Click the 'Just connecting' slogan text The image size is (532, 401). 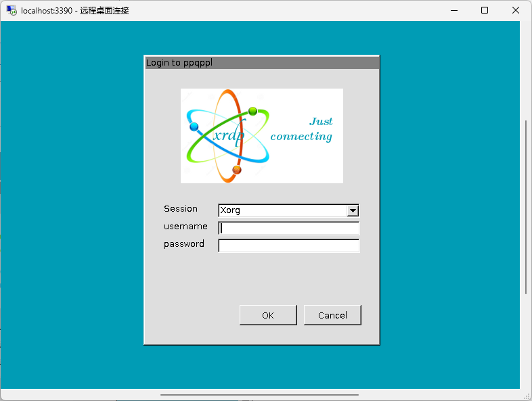coord(302,129)
